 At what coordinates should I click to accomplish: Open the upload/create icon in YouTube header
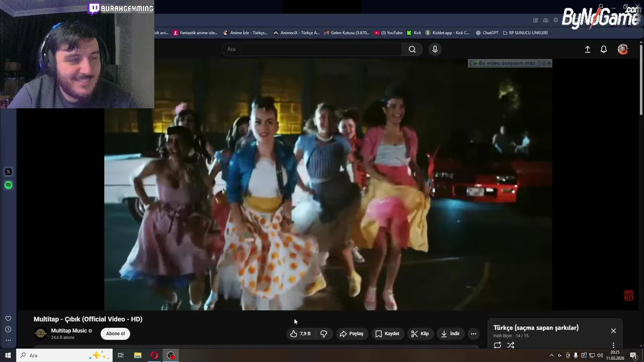587,49
